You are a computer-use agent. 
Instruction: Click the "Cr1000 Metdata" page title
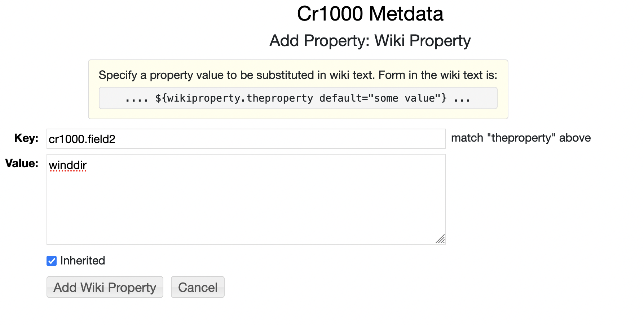pyautogui.click(x=370, y=14)
